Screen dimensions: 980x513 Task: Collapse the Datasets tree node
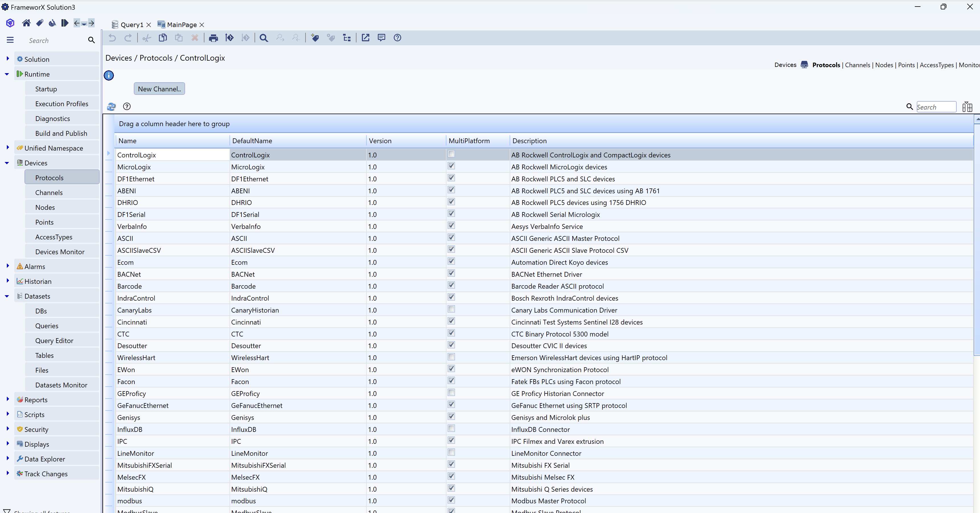7,296
